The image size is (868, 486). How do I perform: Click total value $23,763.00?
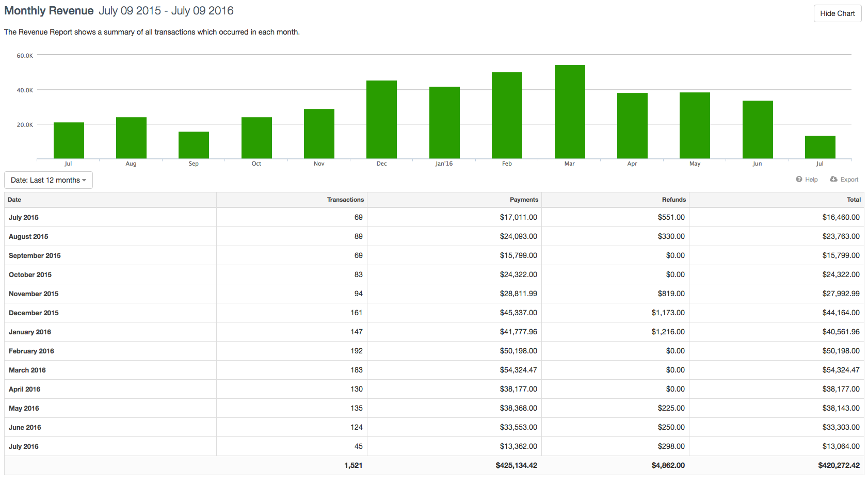[841, 236]
